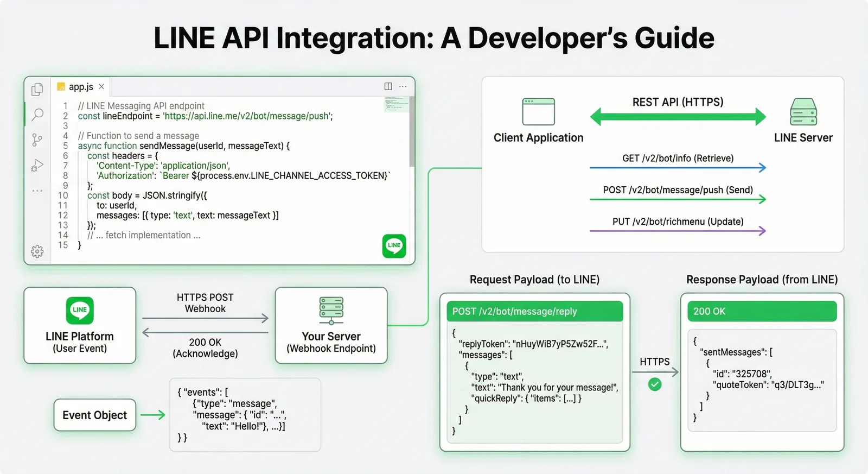Image resolution: width=868 pixels, height=474 pixels.
Task: Click the 'Authorization' header line in code
Action: 244,175
